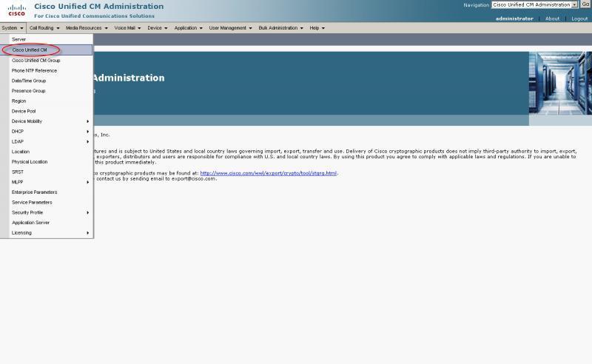Expand Security Profile submenu
The image size is (592, 364).
click(x=47, y=212)
